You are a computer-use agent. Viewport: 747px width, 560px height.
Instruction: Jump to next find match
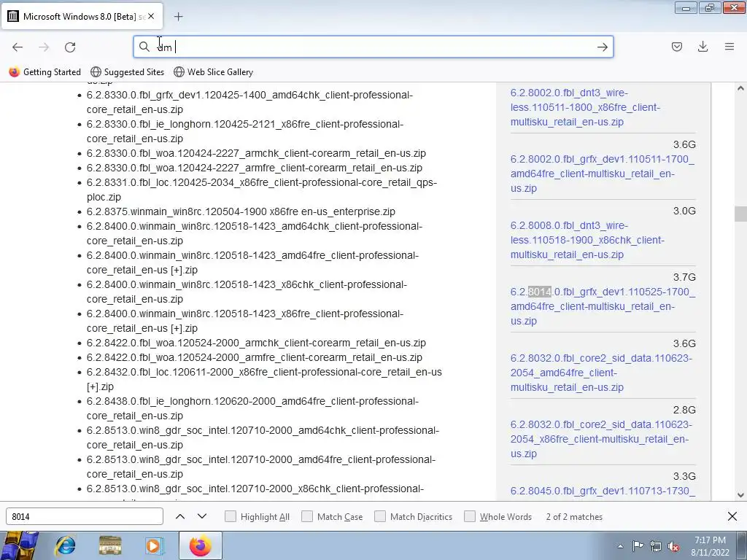pyautogui.click(x=202, y=516)
